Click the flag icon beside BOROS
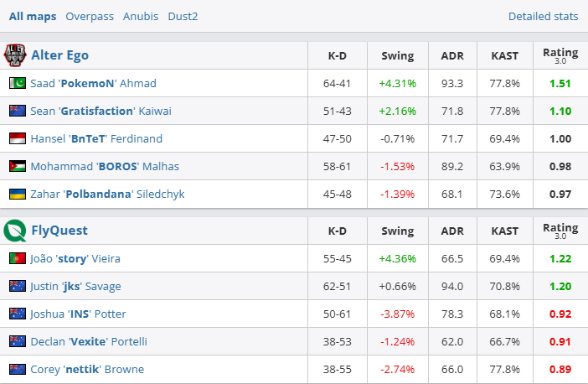The width and height of the screenshot is (588, 384). (x=18, y=166)
